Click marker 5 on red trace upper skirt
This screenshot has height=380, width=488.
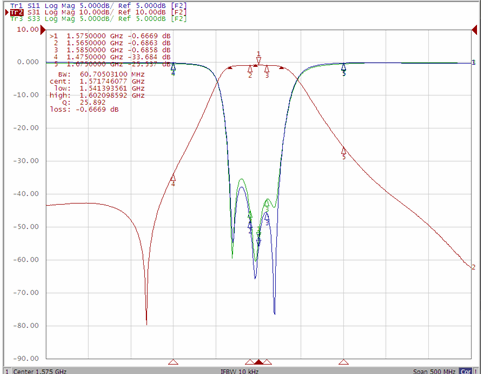coord(344,152)
